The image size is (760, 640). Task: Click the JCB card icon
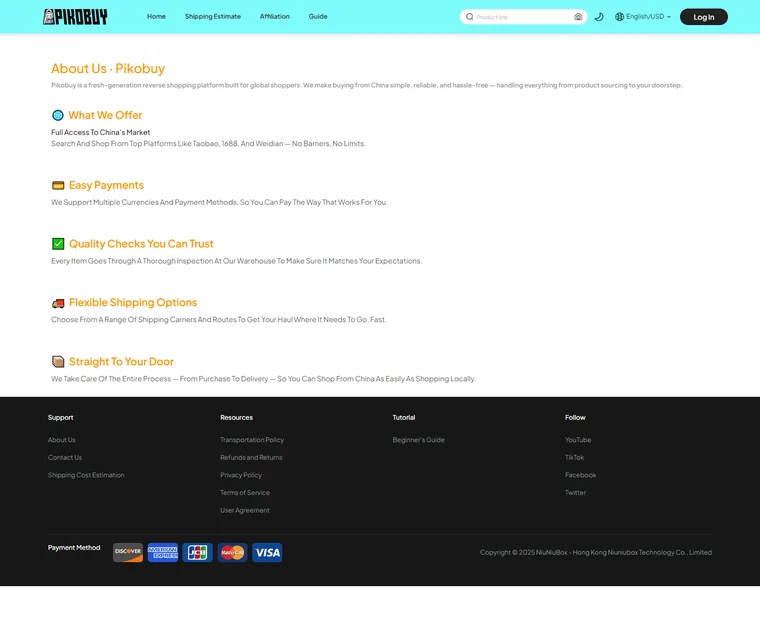[197, 552]
